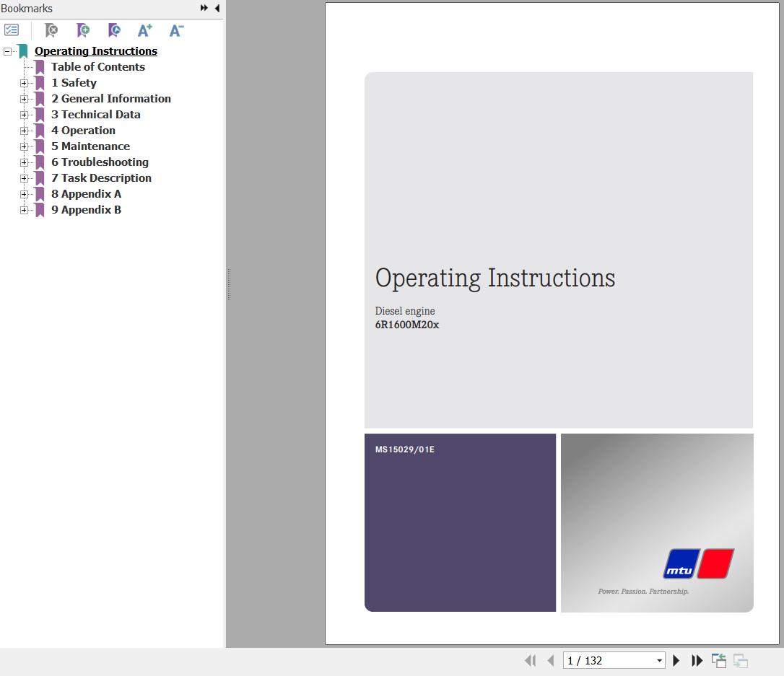This screenshot has height=676, width=784.
Task: Select the 2 General Information bookmark label
Action: pyautogui.click(x=111, y=99)
